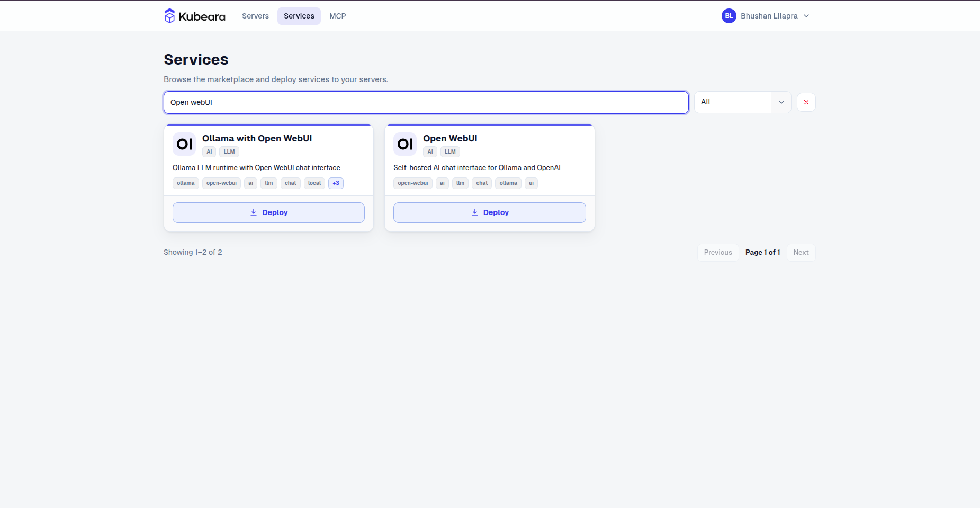Click the Kubeara logo icon
Viewport: 980px width, 508px height.
[x=169, y=16]
